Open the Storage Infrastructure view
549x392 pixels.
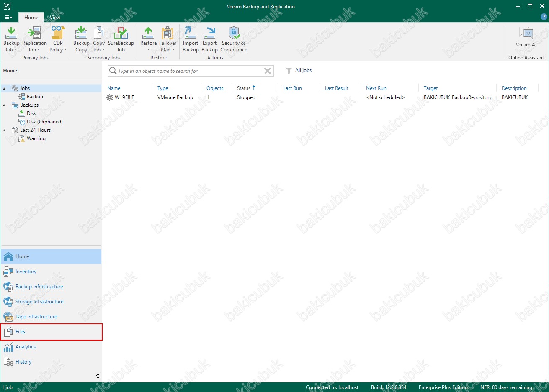51,302
